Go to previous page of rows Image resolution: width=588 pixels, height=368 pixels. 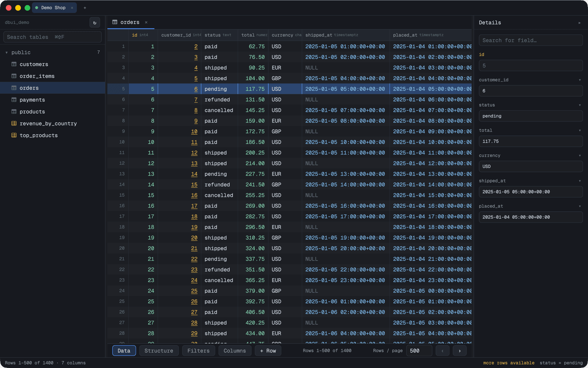[442, 351]
